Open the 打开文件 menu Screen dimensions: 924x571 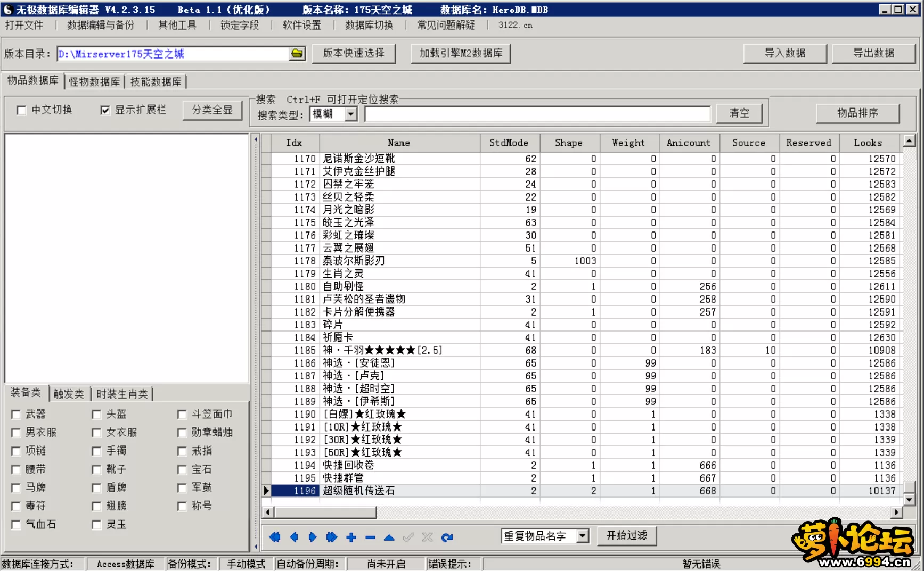click(x=24, y=25)
